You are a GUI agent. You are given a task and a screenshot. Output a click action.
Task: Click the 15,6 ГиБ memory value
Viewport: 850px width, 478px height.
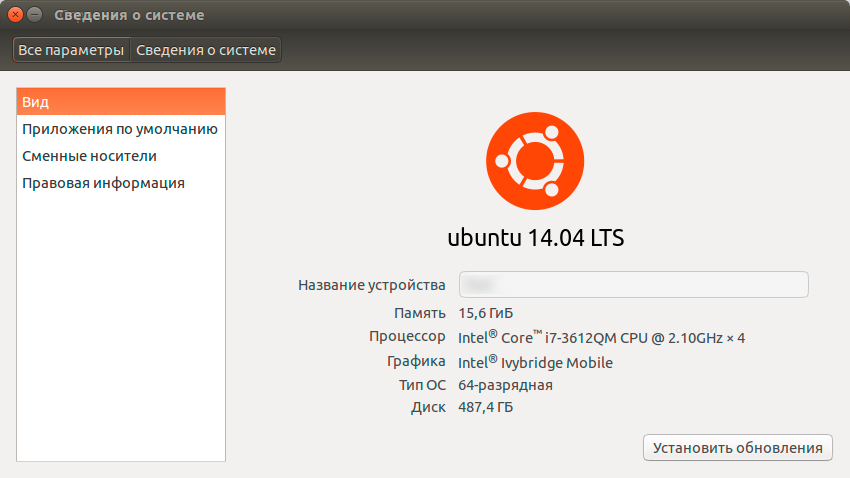(x=486, y=313)
